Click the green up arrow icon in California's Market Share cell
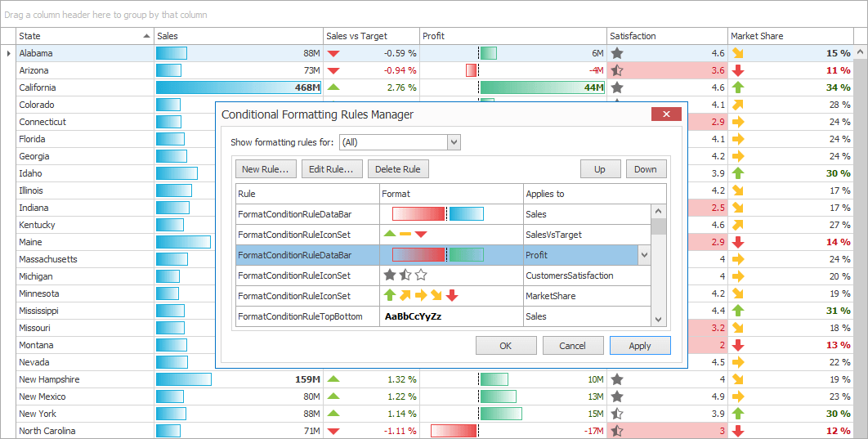868x439 pixels. click(x=738, y=87)
